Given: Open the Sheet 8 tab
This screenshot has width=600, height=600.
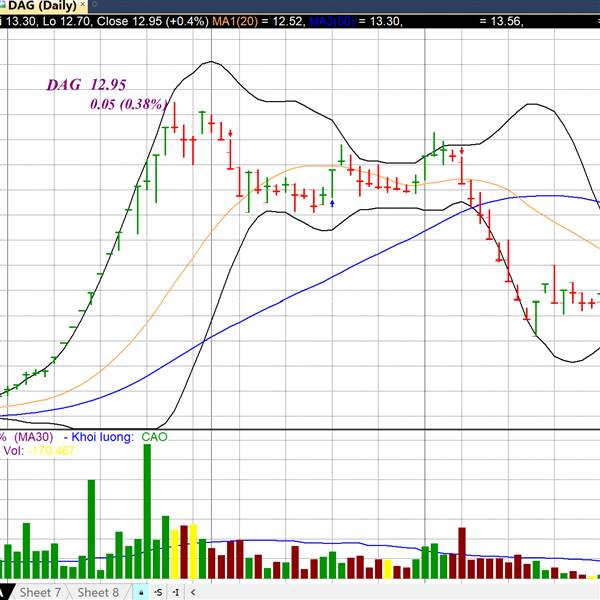Looking at the screenshot, I should pos(98,592).
